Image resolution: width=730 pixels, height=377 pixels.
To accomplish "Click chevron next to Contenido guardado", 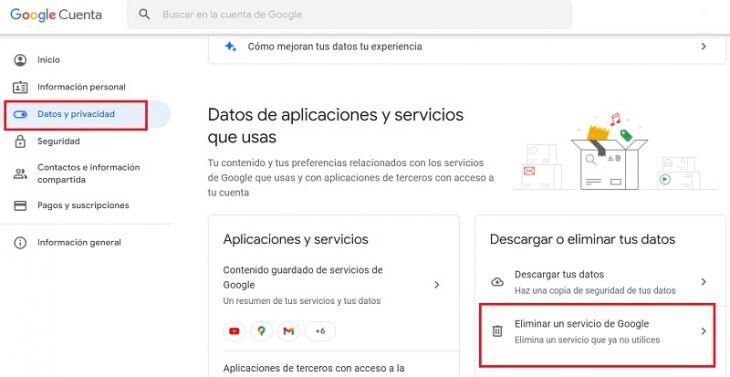I will 437,285.
